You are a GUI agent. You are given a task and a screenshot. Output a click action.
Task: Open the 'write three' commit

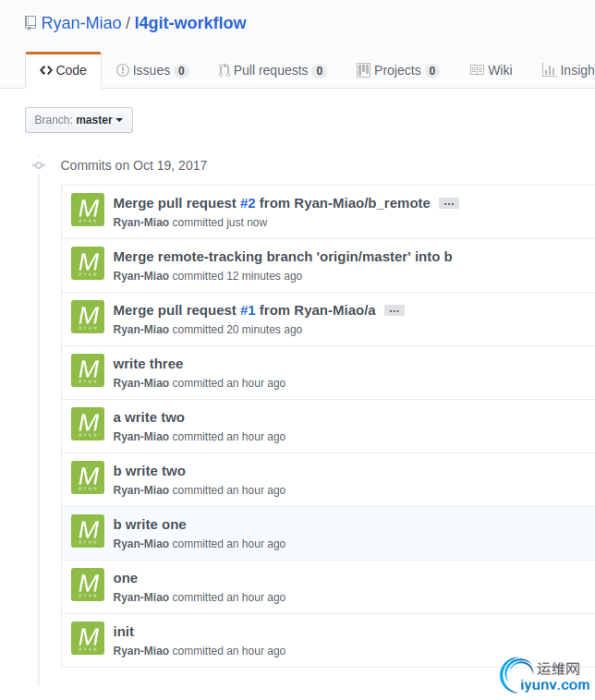coord(149,364)
